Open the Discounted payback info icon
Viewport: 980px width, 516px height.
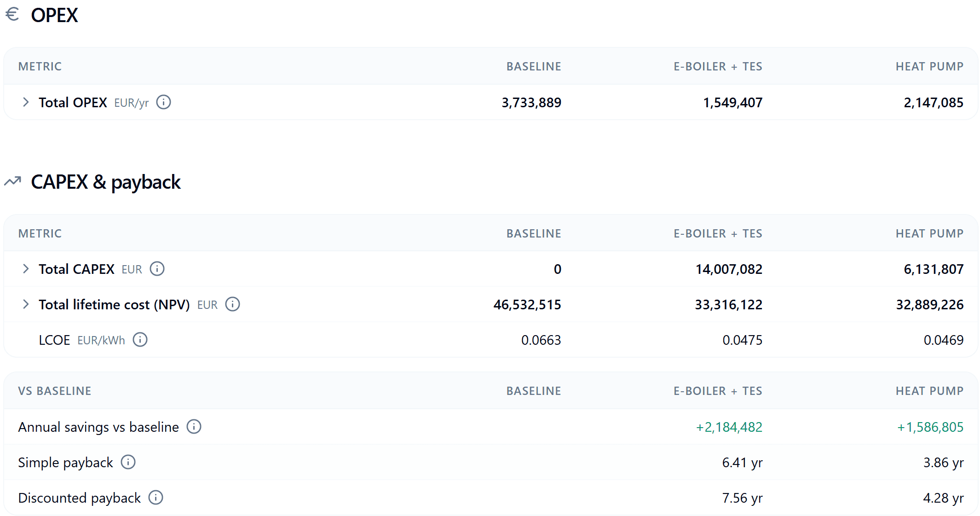(x=156, y=498)
